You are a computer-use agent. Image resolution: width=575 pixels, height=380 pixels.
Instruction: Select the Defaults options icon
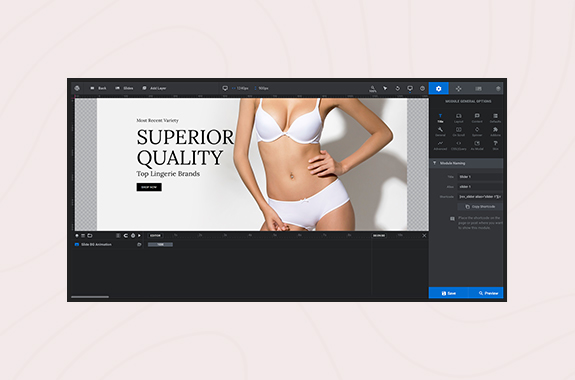495,118
